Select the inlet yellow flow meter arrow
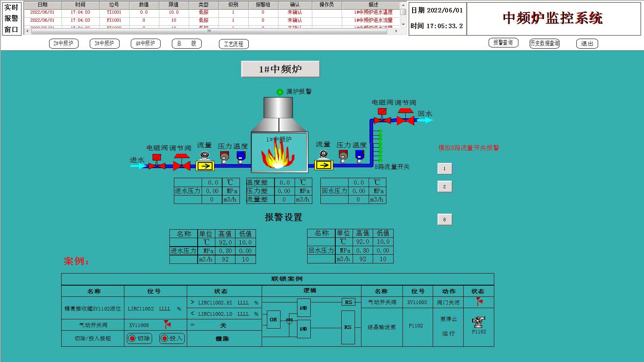Screen dimensions: 644x362 point(205,166)
